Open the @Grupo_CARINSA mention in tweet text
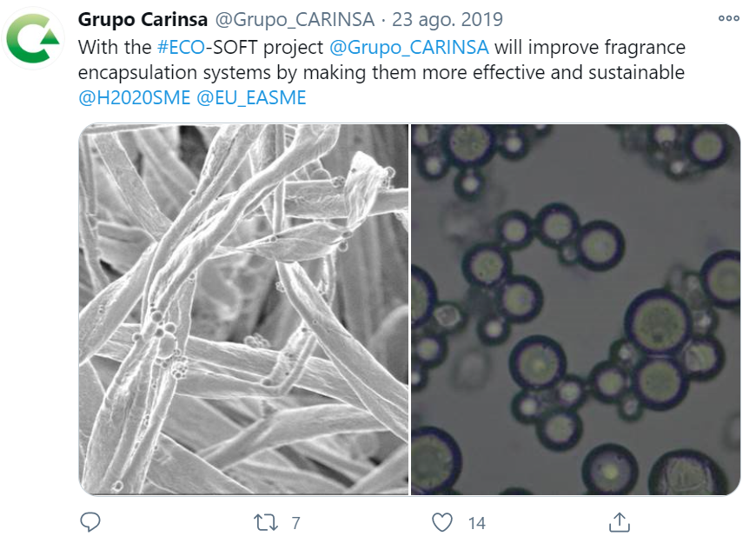The image size is (756, 543). [x=409, y=47]
